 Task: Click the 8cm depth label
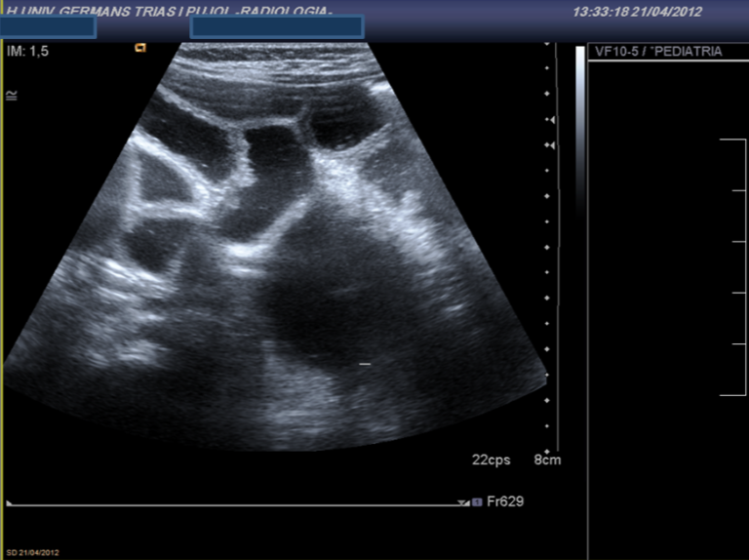547,460
